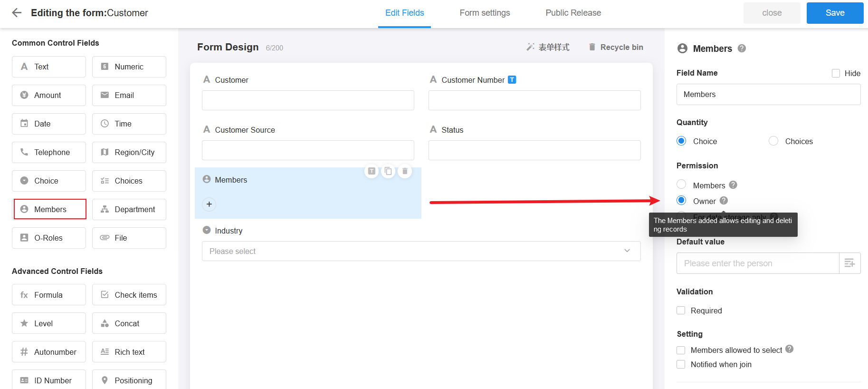Viewport: 868px width, 389px height.
Task: Click the back arrow icon
Action: (x=17, y=13)
